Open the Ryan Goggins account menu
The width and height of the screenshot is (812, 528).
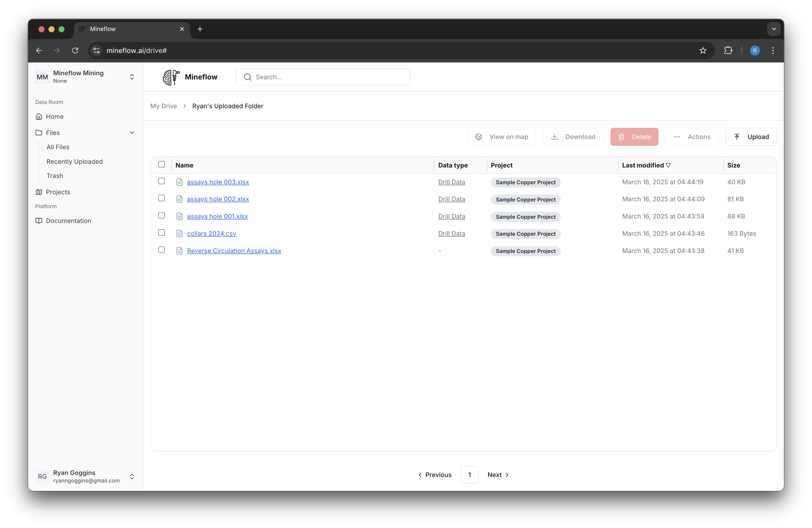[x=85, y=476]
